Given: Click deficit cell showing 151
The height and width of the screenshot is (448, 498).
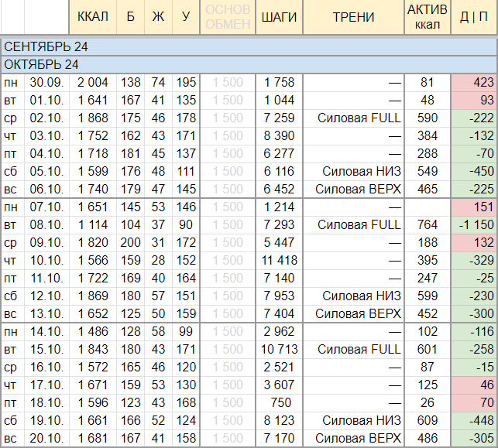Looking at the screenshot, I should point(474,207).
